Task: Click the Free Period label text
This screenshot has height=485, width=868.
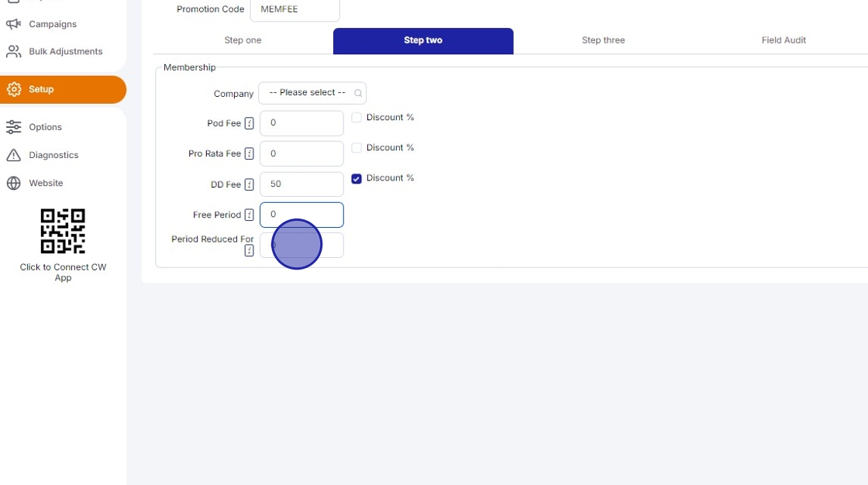Action: (x=217, y=215)
